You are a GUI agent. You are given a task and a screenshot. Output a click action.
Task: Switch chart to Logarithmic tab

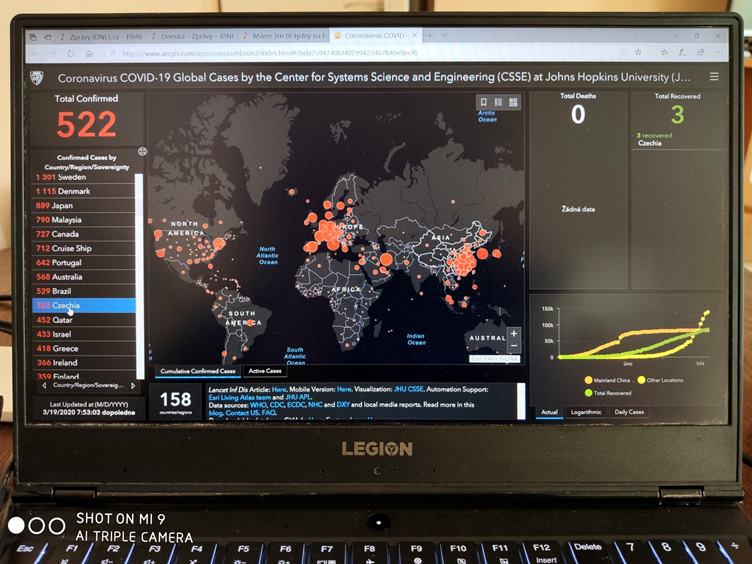click(x=586, y=412)
